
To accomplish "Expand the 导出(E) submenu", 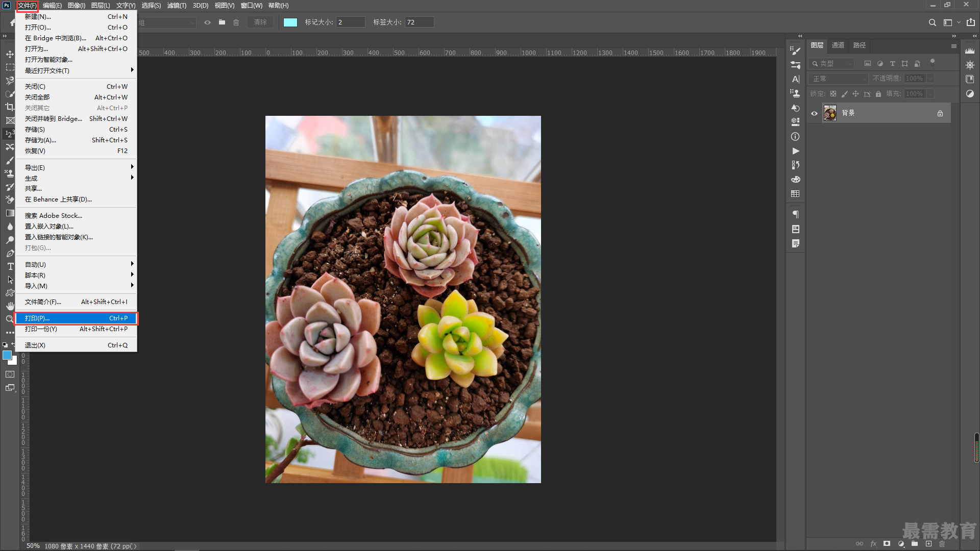I will click(77, 167).
